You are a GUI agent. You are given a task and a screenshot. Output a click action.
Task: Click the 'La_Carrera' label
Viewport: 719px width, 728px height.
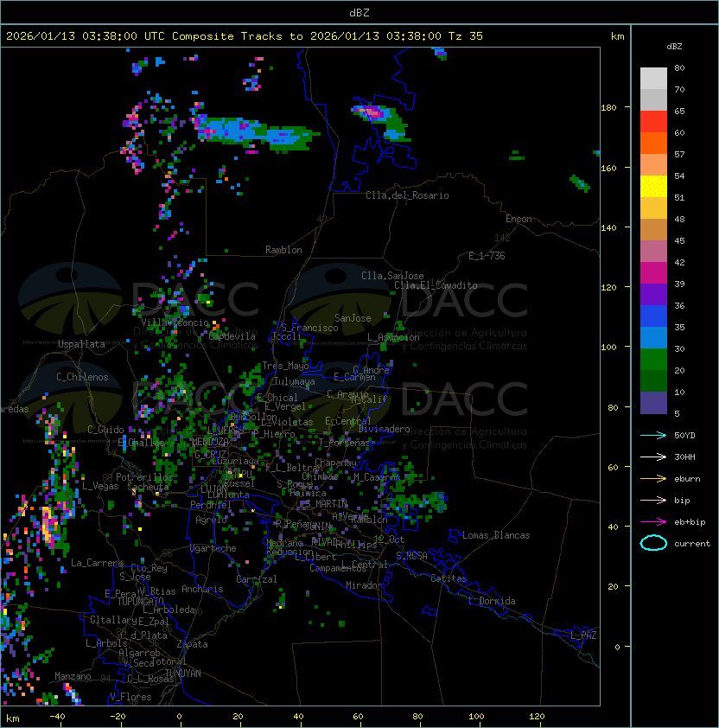click(x=97, y=563)
